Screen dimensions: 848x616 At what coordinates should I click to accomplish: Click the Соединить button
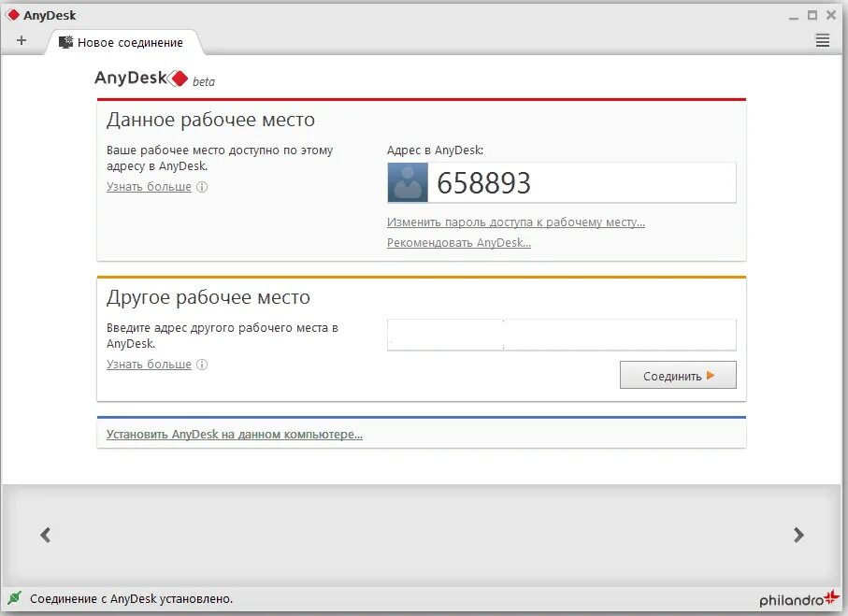coord(678,375)
